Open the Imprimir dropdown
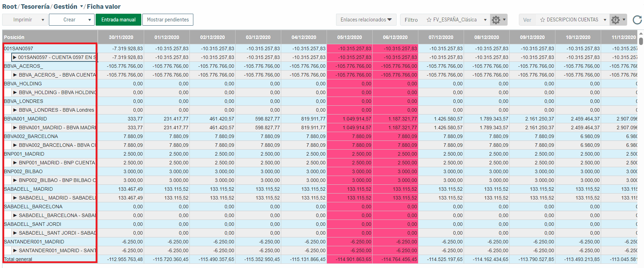 [x=43, y=20]
